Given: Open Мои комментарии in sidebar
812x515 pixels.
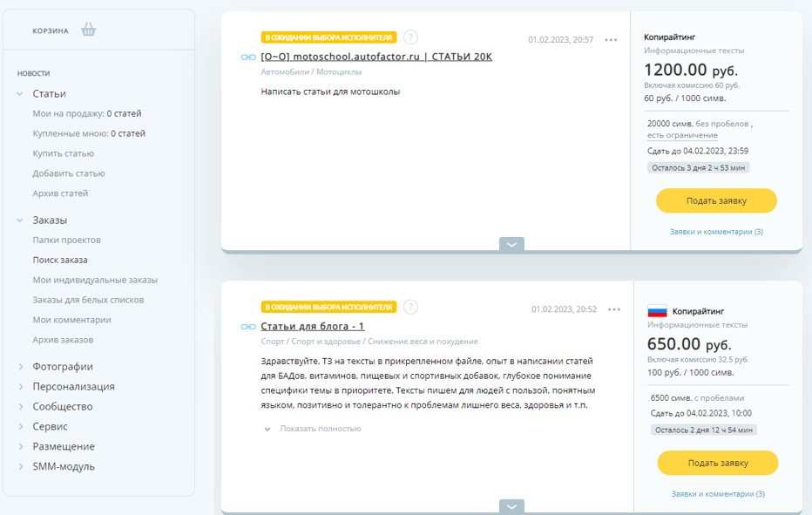Looking at the screenshot, I should tap(72, 320).
